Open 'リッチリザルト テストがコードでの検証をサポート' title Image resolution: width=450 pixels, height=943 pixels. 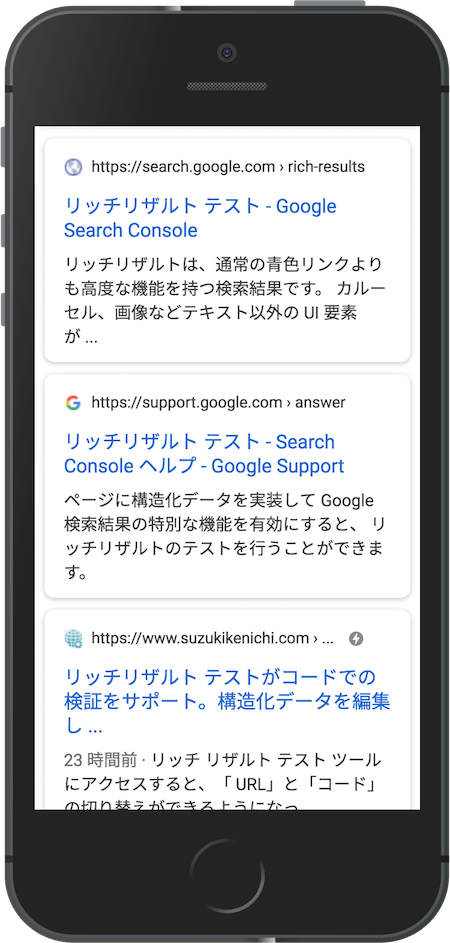[x=227, y=701]
